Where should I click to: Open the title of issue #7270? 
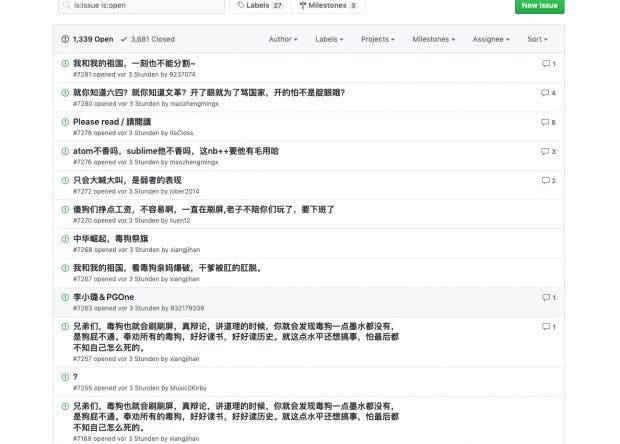(x=204, y=210)
